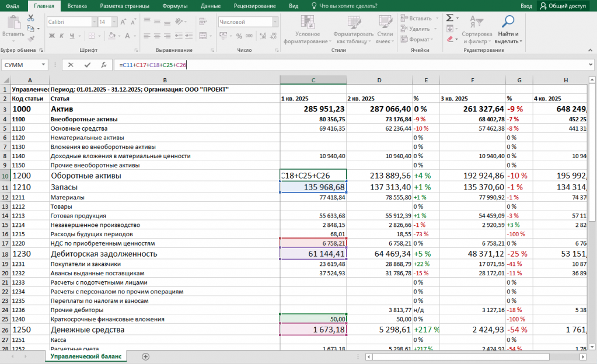
Task: Decrease font size with the smaller A
Action: click(133, 22)
